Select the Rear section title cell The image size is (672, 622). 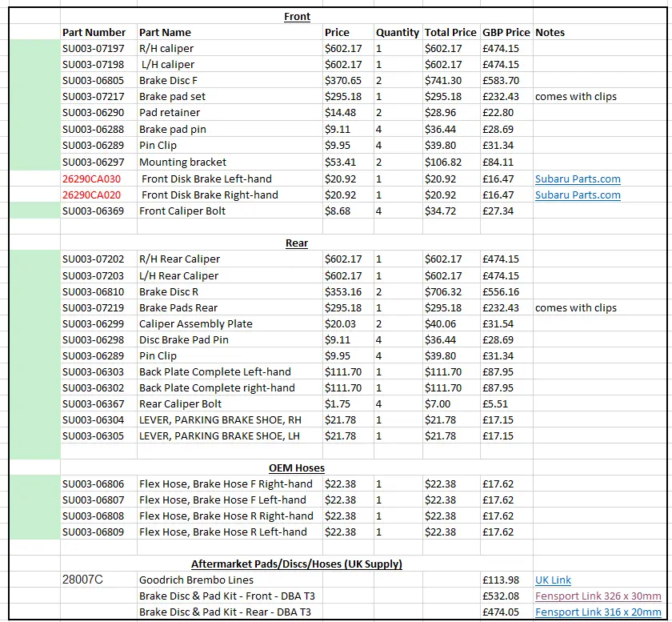coord(297,243)
